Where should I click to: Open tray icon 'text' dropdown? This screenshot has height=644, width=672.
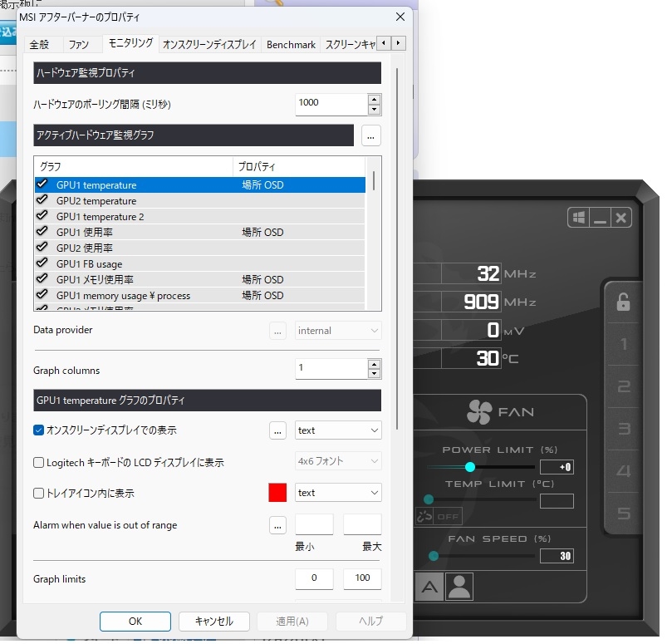338,493
